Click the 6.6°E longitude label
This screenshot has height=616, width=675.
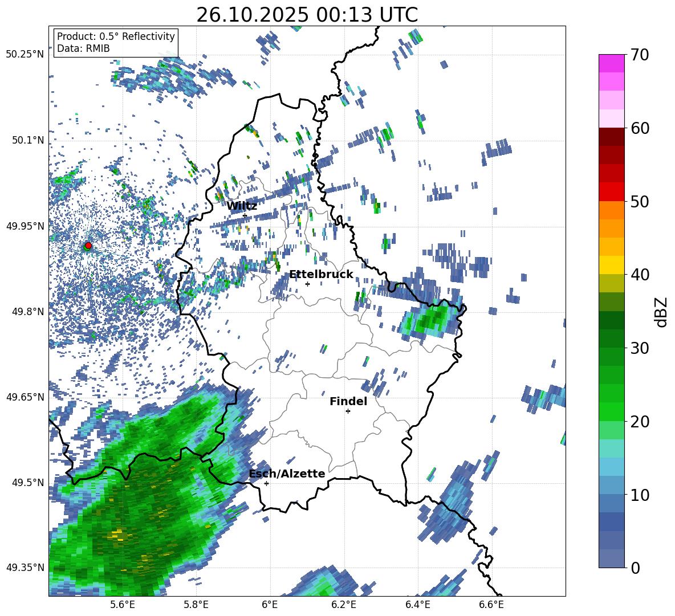[491, 605]
